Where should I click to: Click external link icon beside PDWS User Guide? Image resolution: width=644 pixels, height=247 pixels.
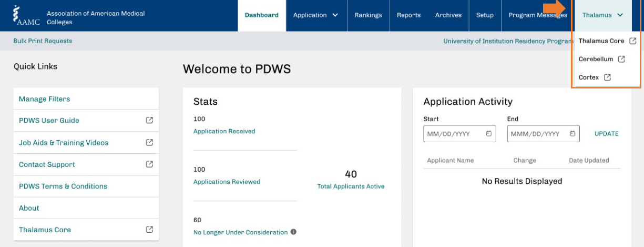coord(149,121)
